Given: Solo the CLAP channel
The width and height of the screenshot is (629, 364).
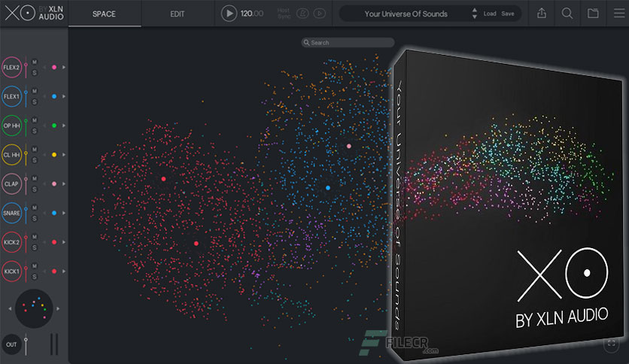Looking at the screenshot, I should point(35,190).
